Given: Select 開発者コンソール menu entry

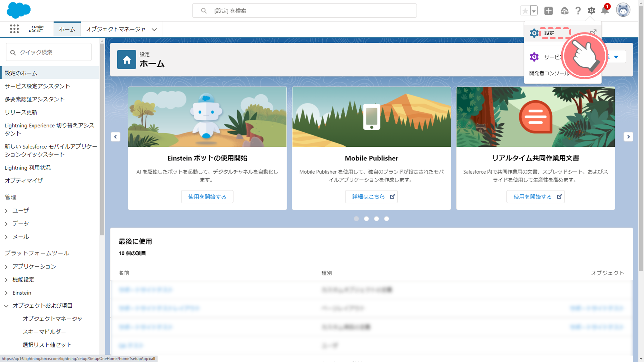Looking at the screenshot, I should [549, 73].
